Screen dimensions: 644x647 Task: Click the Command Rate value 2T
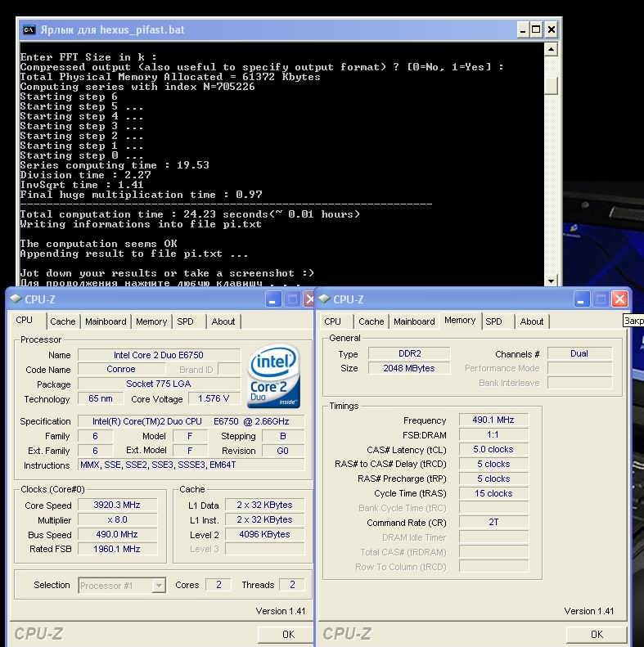click(x=493, y=523)
